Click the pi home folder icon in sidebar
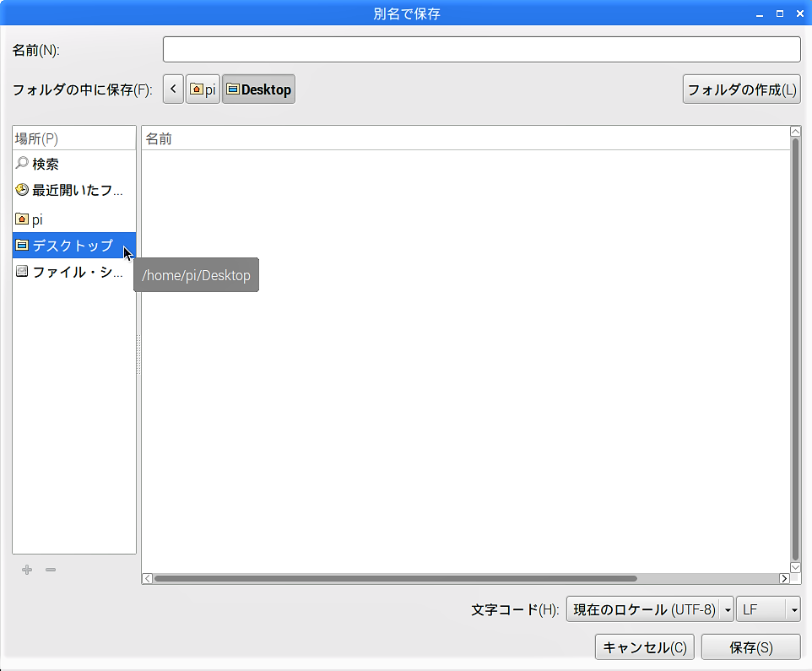 coord(22,219)
